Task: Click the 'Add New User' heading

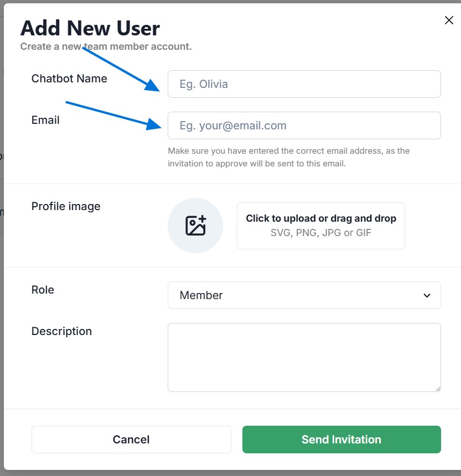Action: [90, 28]
